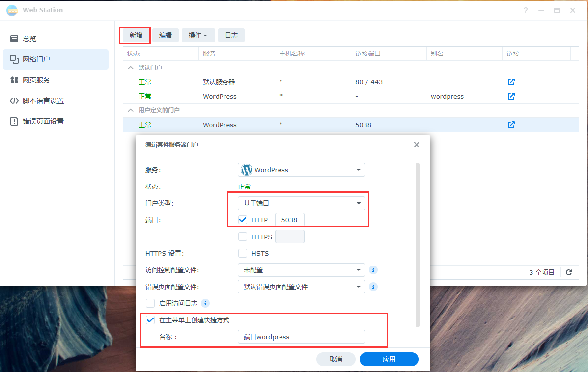Go to 网页服务 in sidebar

tap(36, 80)
